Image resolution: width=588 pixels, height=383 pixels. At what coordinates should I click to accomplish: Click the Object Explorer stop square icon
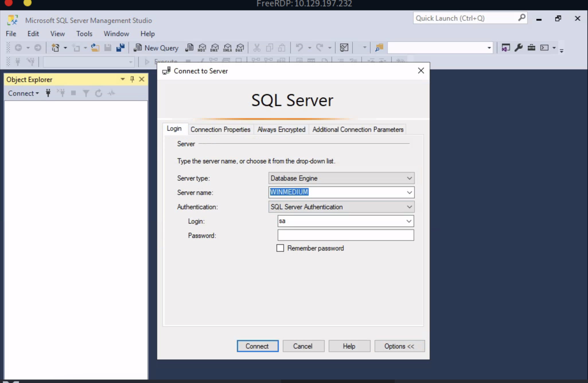click(73, 93)
